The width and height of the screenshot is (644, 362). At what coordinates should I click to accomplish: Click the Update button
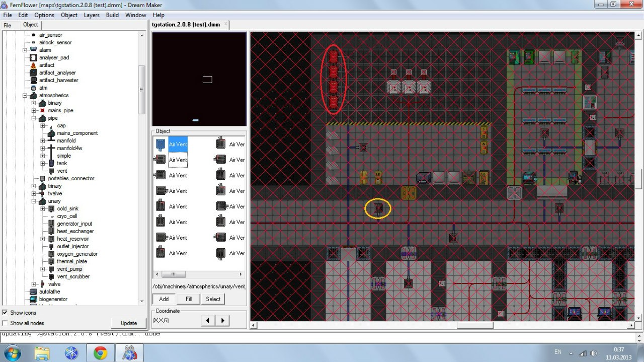point(129,323)
